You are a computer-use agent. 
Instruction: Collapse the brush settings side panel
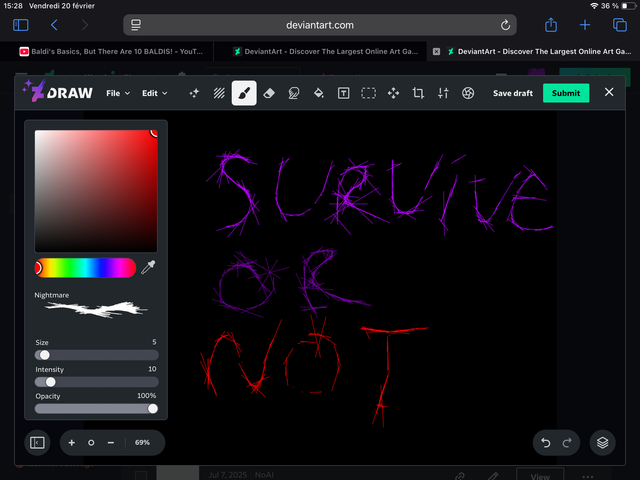coord(37,442)
